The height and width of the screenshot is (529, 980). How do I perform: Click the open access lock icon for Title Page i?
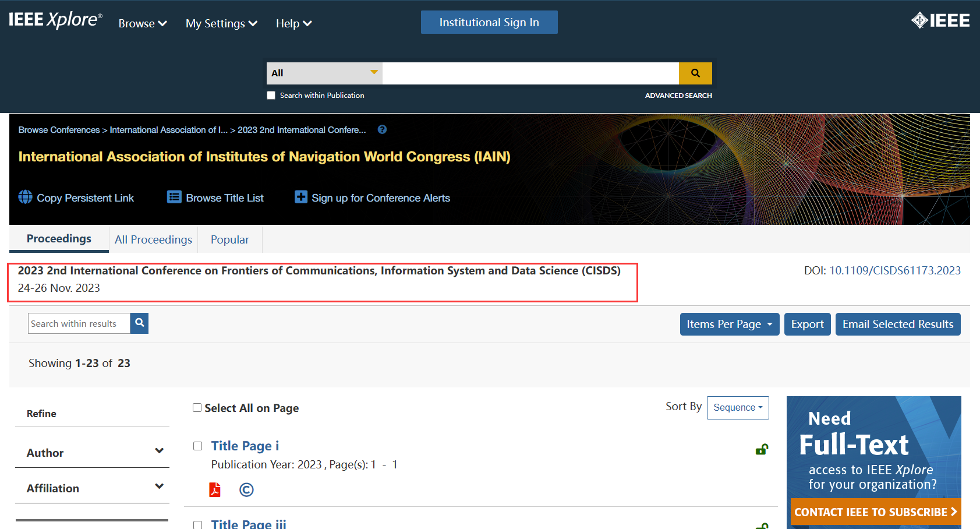[762, 449]
